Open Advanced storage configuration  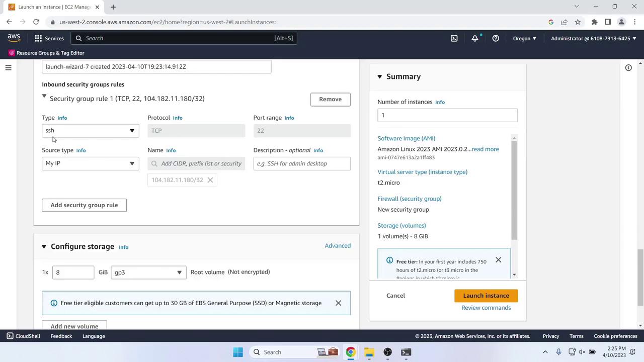point(338,246)
